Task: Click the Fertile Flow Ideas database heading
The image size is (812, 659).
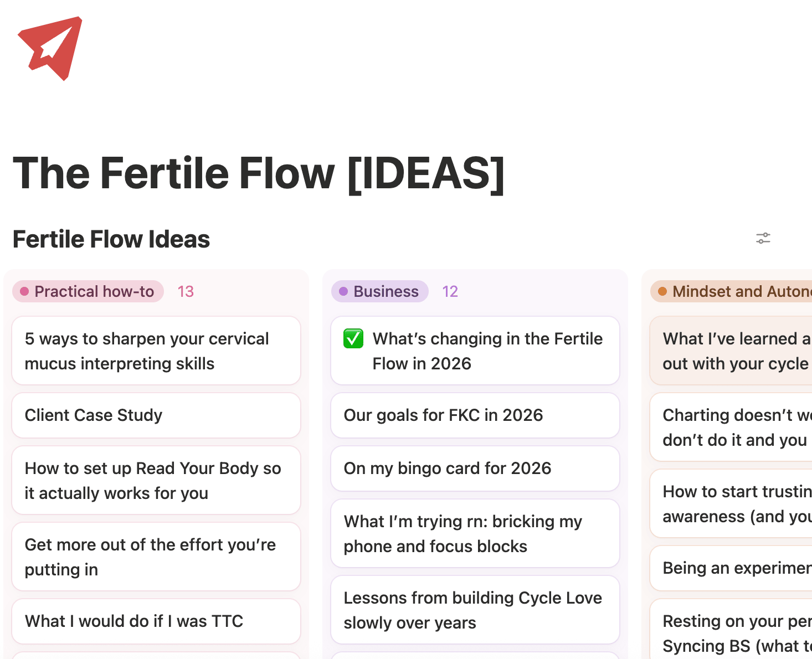Action: click(x=111, y=239)
